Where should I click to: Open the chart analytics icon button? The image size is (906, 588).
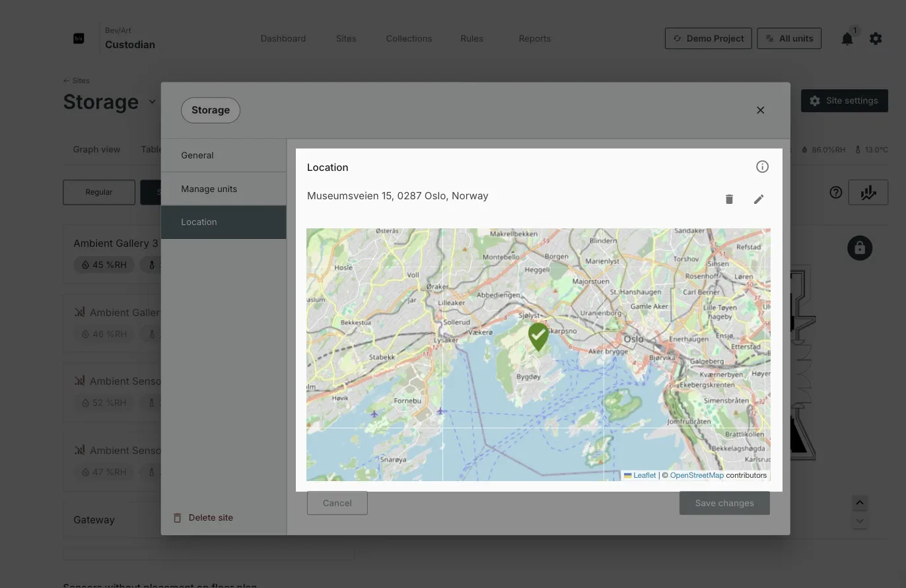(x=868, y=193)
